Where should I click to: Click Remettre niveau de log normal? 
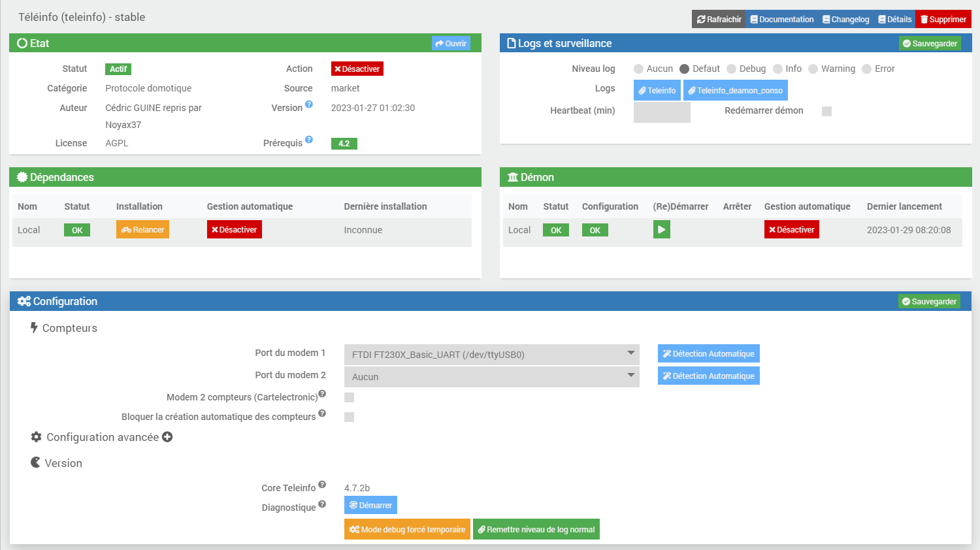[x=536, y=530]
